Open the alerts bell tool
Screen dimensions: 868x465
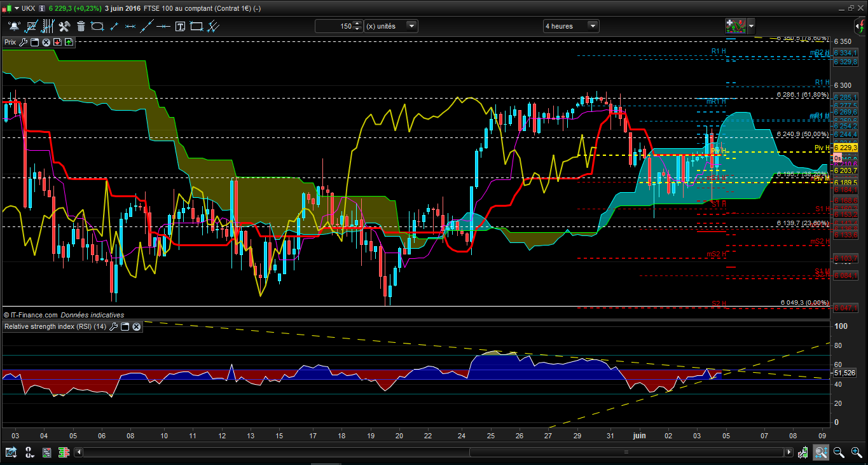[13, 26]
